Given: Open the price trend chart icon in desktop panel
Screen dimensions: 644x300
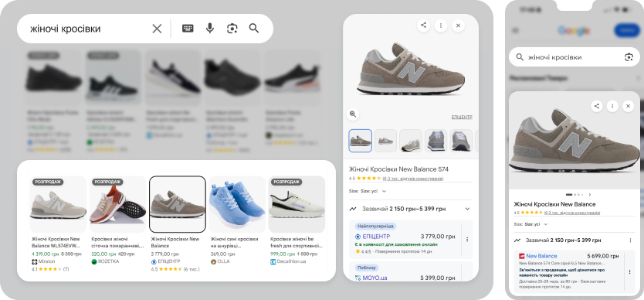Looking at the screenshot, I should coord(353,209).
